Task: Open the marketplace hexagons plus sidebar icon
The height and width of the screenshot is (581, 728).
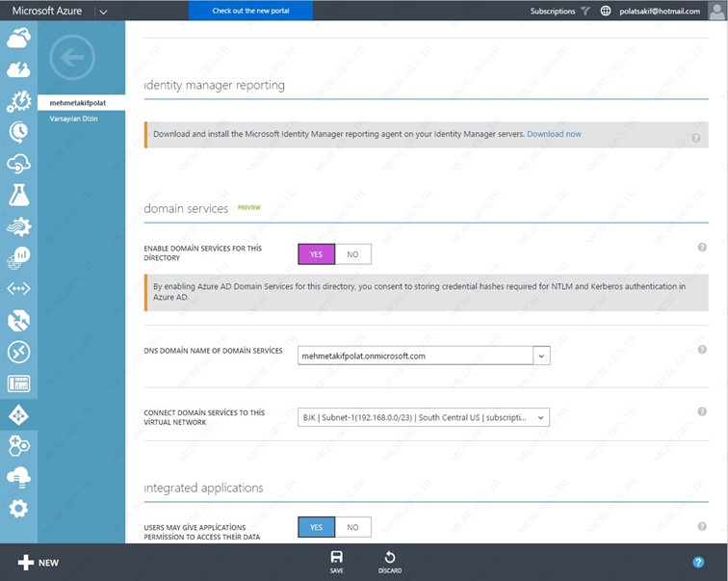Action: click(x=18, y=446)
